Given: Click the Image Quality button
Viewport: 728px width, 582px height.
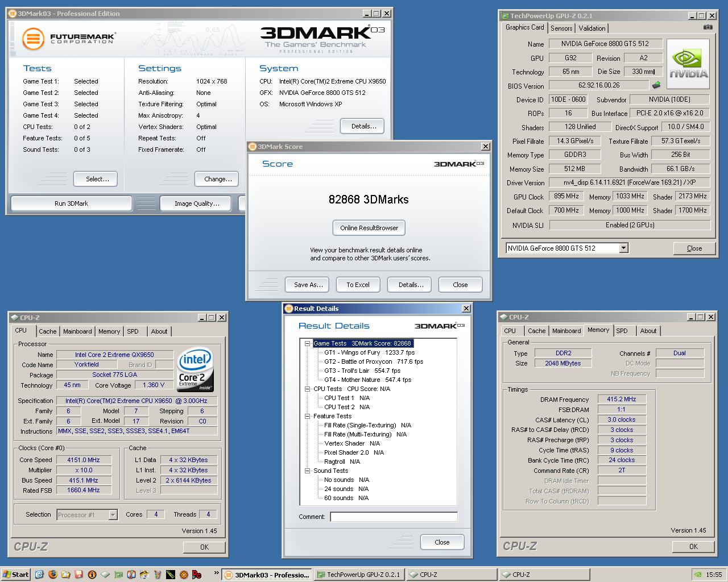Looking at the screenshot, I should coord(197,203).
